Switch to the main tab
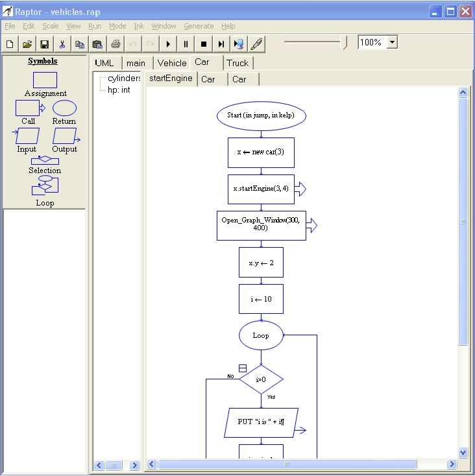Screen dimensions: 475x476 pos(136,63)
